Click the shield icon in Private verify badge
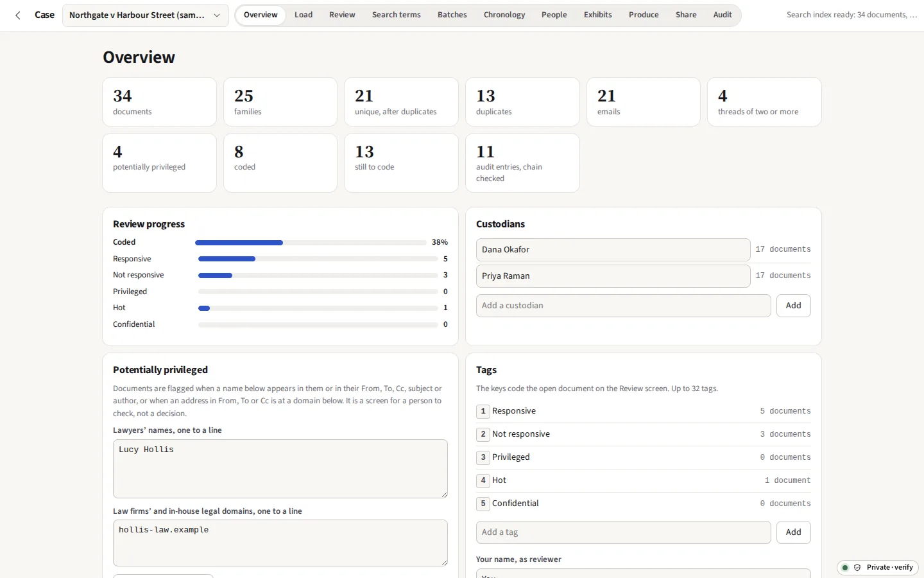The height and width of the screenshot is (578, 924). tap(857, 568)
